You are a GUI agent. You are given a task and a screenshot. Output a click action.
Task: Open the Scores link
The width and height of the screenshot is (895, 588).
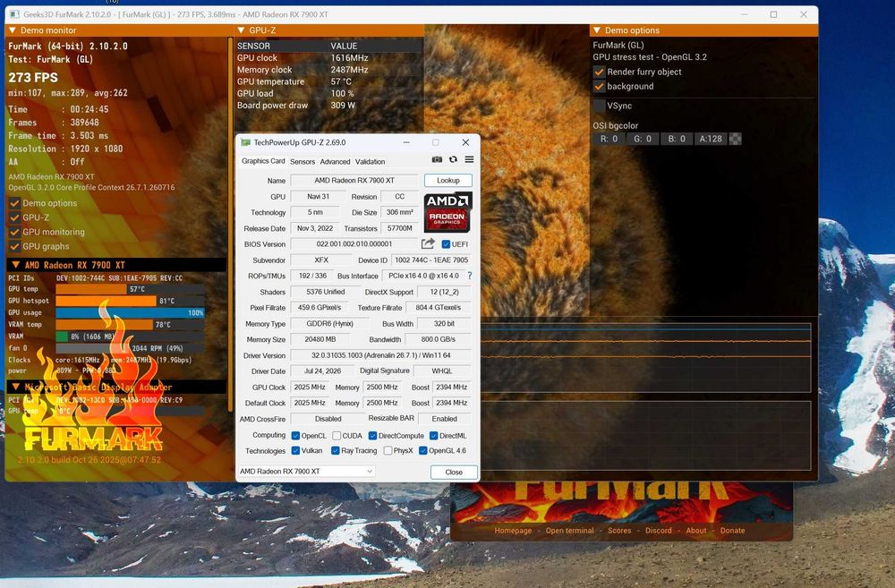point(619,531)
